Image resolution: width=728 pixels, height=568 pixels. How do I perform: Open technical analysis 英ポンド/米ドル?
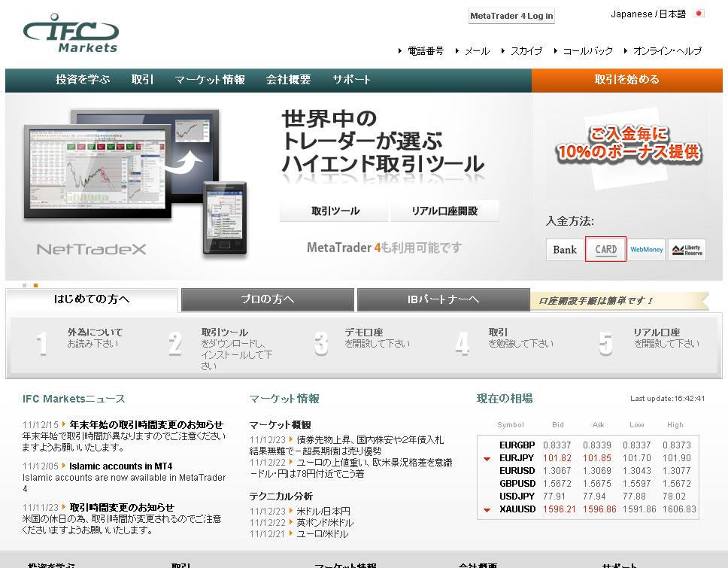[325, 523]
